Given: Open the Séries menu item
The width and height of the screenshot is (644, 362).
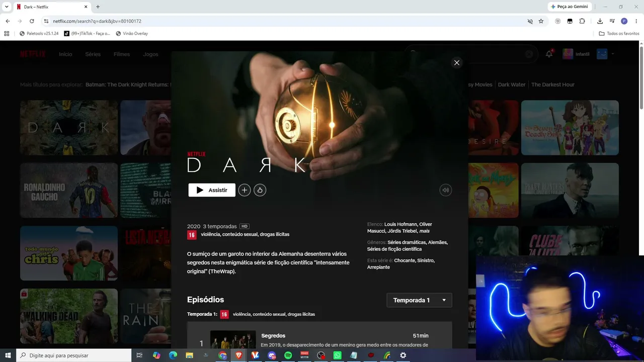Looking at the screenshot, I should pos(93,54).
